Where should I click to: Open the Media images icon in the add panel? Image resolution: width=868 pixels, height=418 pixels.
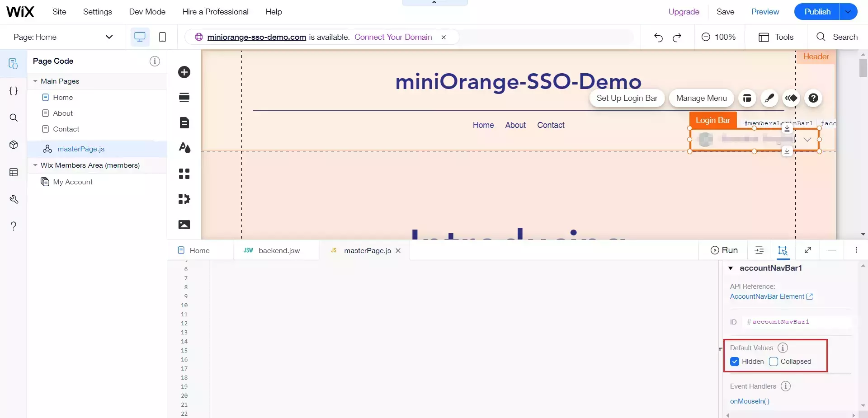[184, 225]
